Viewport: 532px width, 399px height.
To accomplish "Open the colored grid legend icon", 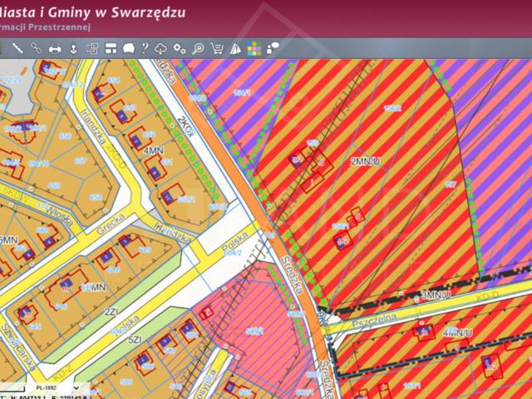I will (x=254, y=47).
